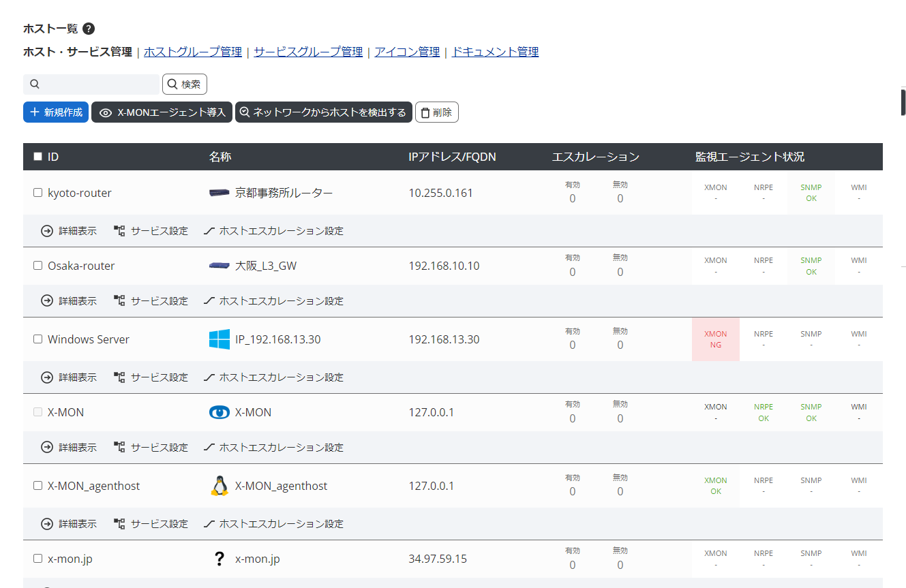Screen dimensions: 906x588
Task: Click the host name 京都事務所ルーター
Action: coord(284,193)
